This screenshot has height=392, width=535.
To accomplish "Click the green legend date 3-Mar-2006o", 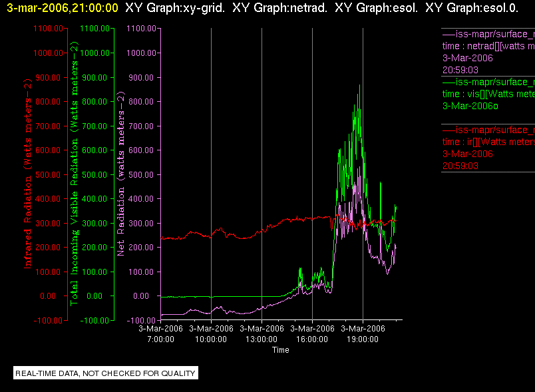I will [x=470, y=106].
